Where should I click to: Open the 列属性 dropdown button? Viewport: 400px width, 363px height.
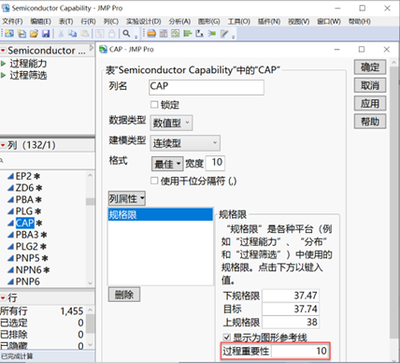[127, 199]
